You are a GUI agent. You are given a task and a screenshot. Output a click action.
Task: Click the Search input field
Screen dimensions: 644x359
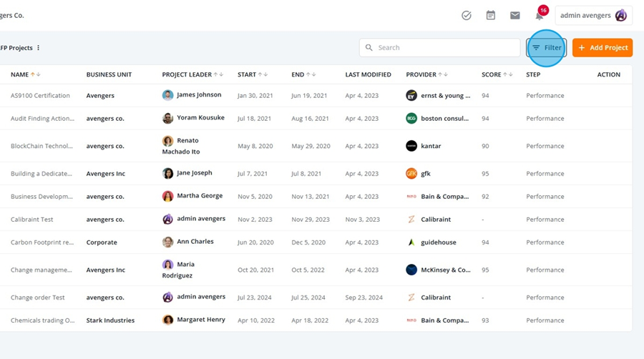(x=439, y=48)
